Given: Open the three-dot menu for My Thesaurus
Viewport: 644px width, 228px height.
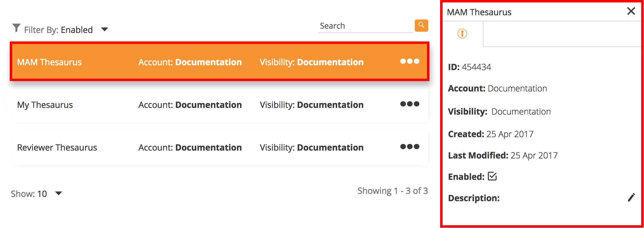Looking at the screenshot, I should [410, 104].
